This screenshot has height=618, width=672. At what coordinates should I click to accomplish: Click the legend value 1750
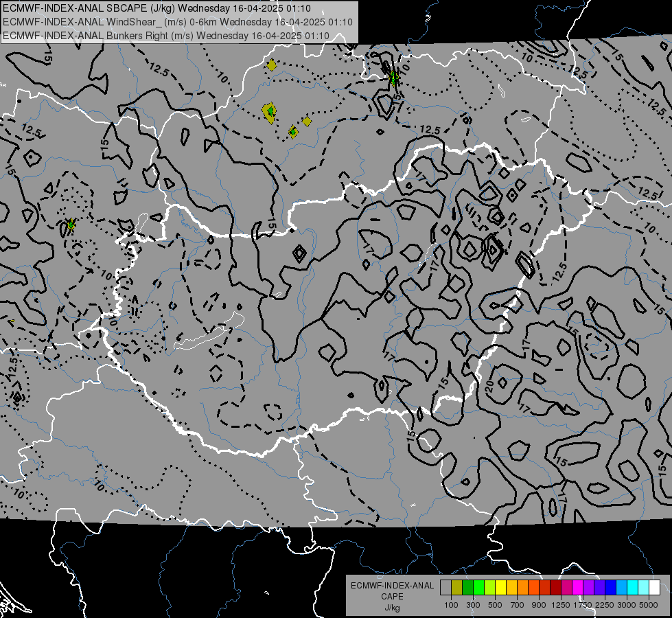(x=583, y=605)
